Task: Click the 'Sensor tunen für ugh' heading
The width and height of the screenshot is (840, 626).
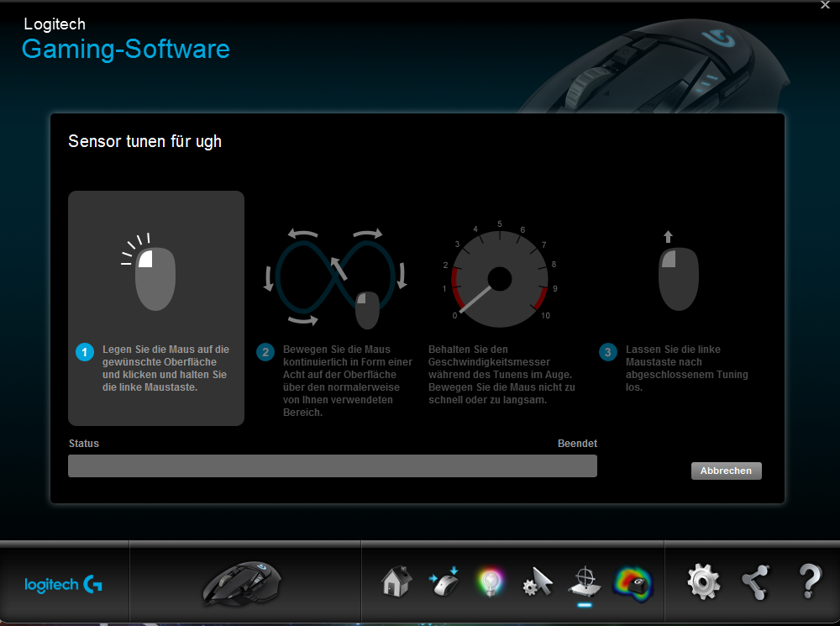Action: coord(144,141)
